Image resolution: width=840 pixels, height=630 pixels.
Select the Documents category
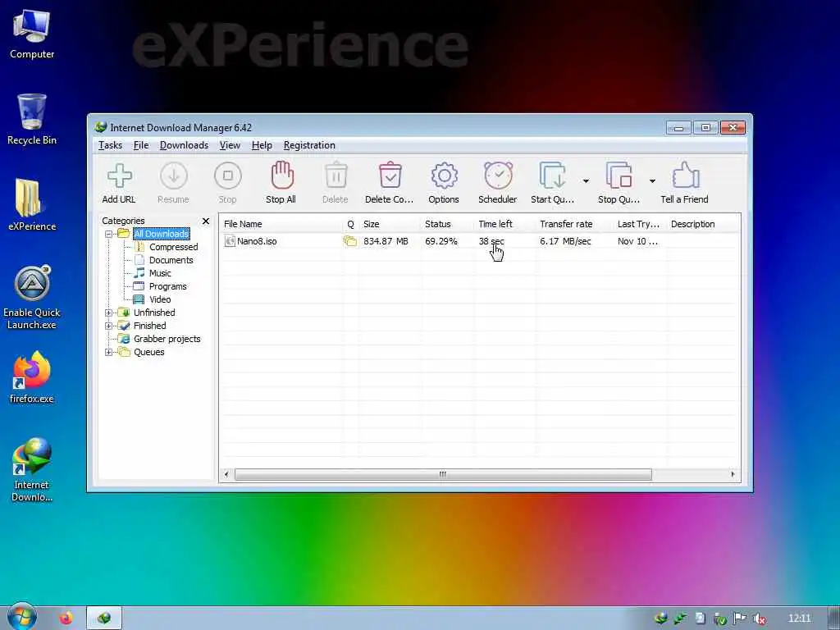point(171,260)
